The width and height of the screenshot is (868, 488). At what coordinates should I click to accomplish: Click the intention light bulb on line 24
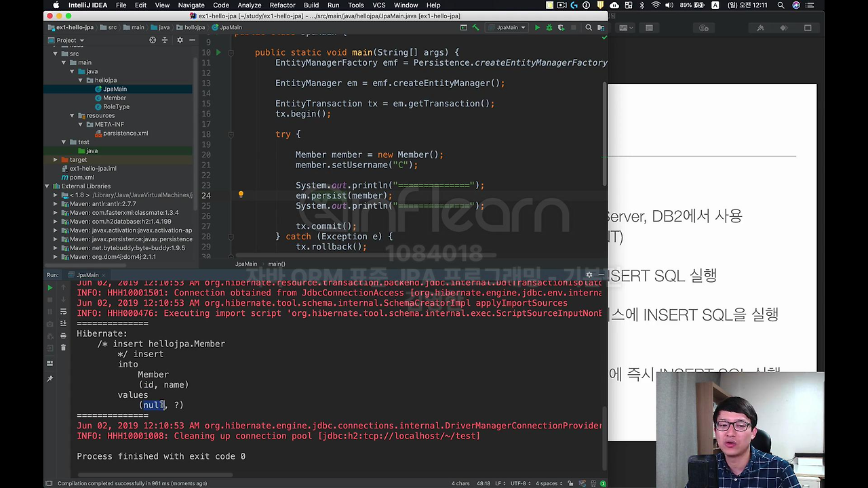click(241, 195)
